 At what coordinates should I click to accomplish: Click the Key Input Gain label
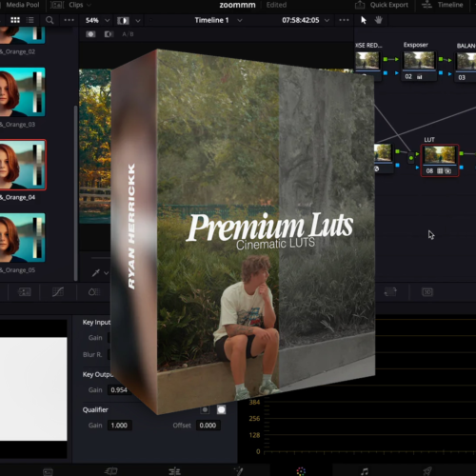(x=95, y=338)
